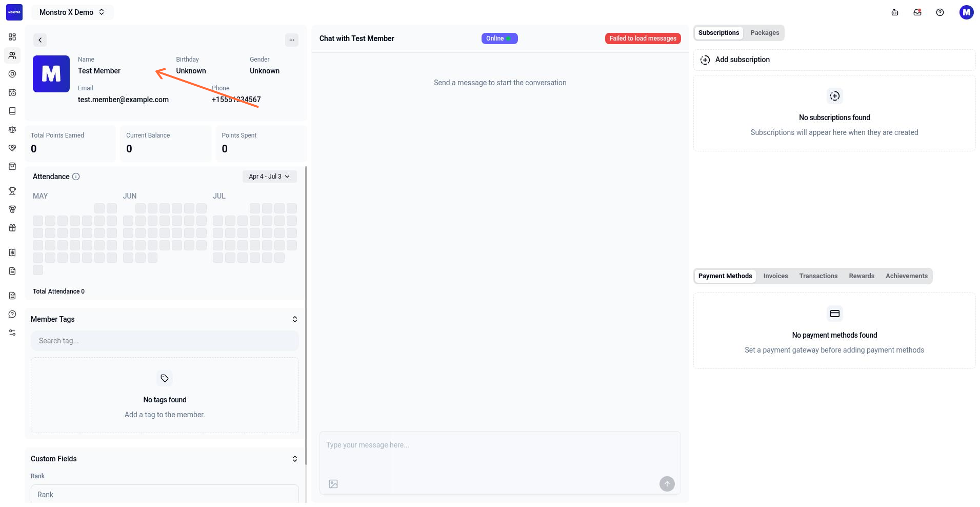Screen dimensions: 980x507
Task: Select the Achievements tab
Action: pos(907,276)
